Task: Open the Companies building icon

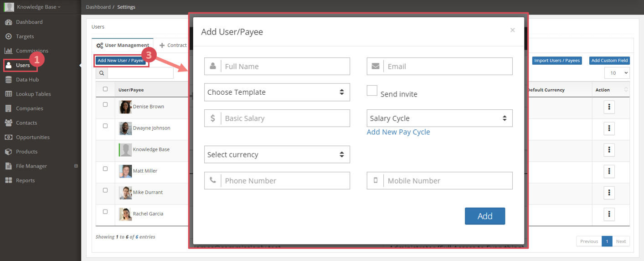Action: 8,108
